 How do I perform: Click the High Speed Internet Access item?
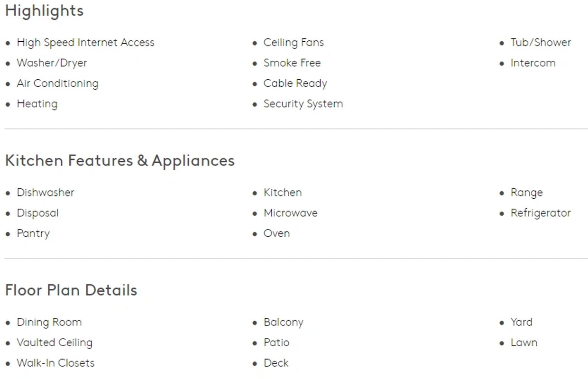pos(85,43)
